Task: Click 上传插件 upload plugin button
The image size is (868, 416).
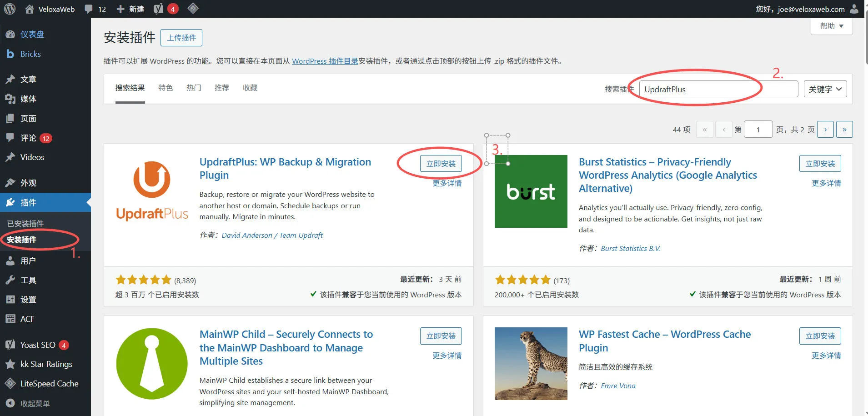Action: click(181, 38)
